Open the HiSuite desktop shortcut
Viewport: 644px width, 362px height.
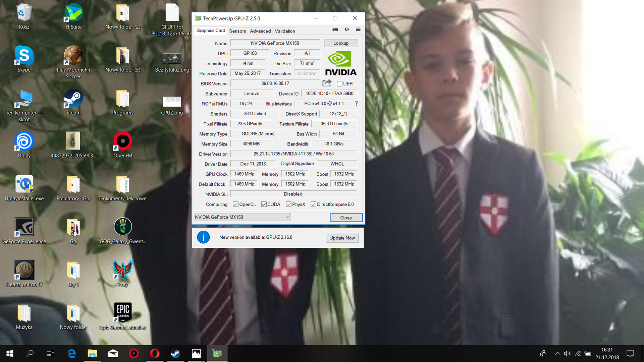coord(73,17)
